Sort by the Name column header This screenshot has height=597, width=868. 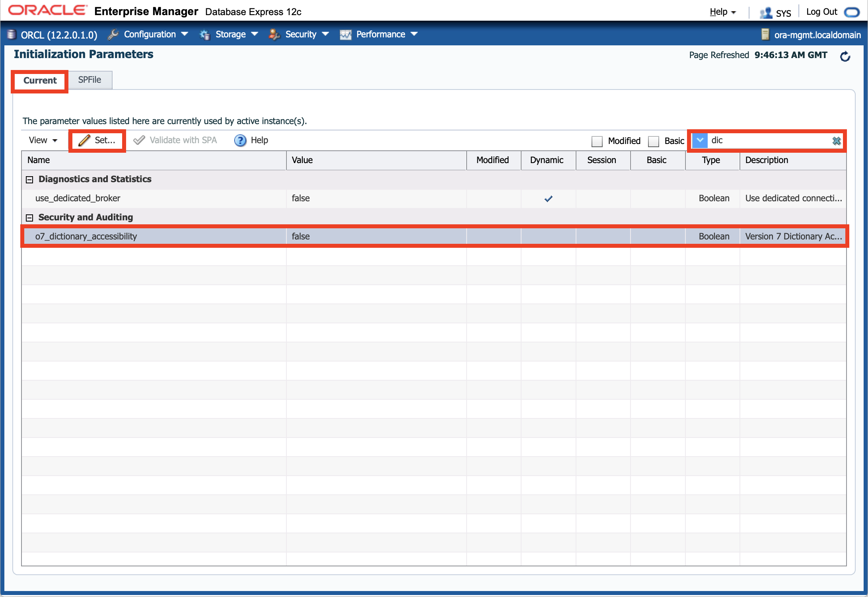click(154, 160)
